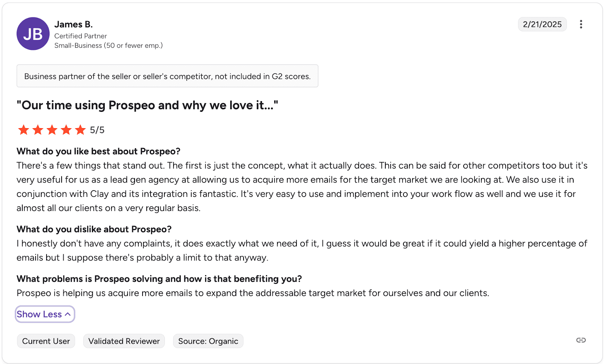The width and height of the screenshot is (605, 364).
Task: Click the copy review link icon
Action: coord(581,340)
